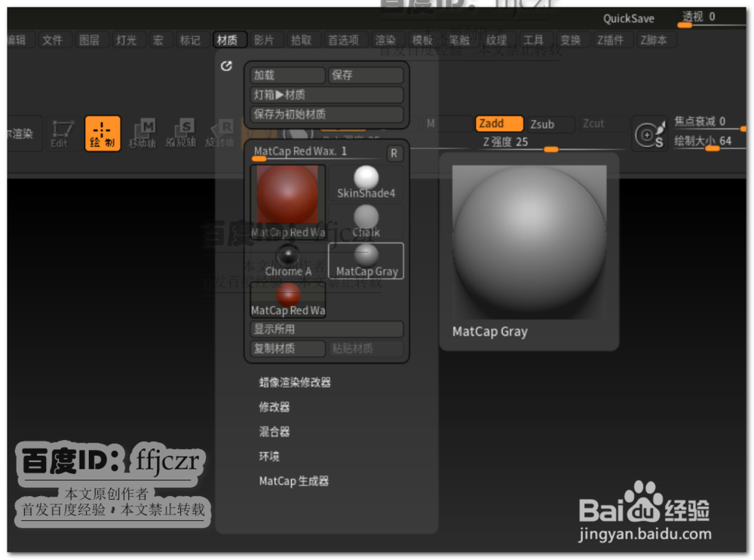Select the 移动轴 move tool
This screenshot has width=754, height=560.
tap(143, 133)
